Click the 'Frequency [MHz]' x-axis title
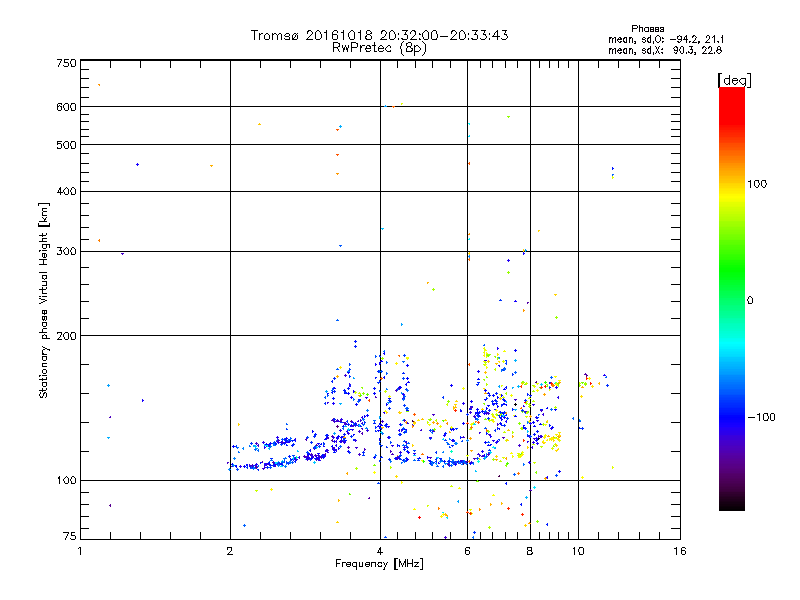This screenshot has width=800, height=600. click(379, 564)
